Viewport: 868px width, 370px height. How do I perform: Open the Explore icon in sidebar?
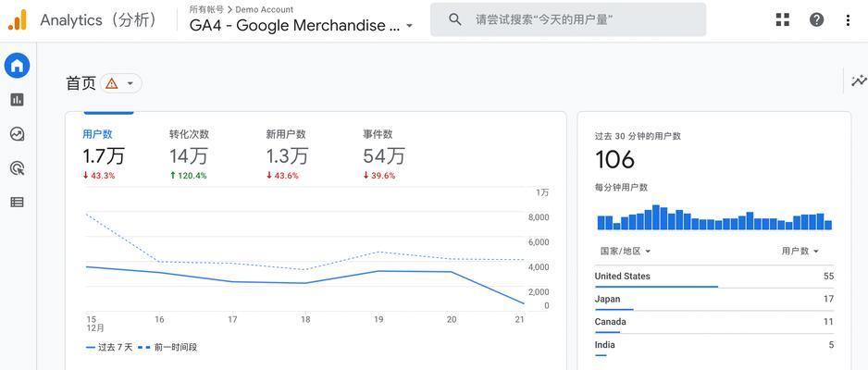pyautogui.click(x=18, y=134)
